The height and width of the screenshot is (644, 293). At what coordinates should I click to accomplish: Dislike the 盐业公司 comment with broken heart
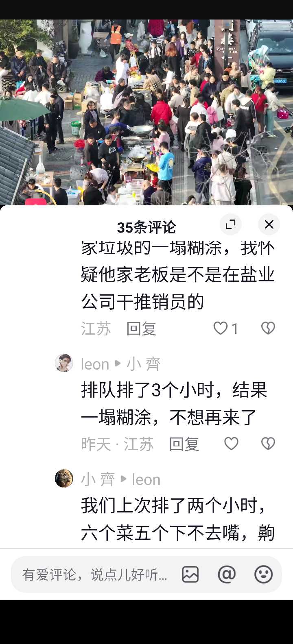pos(268,328)
